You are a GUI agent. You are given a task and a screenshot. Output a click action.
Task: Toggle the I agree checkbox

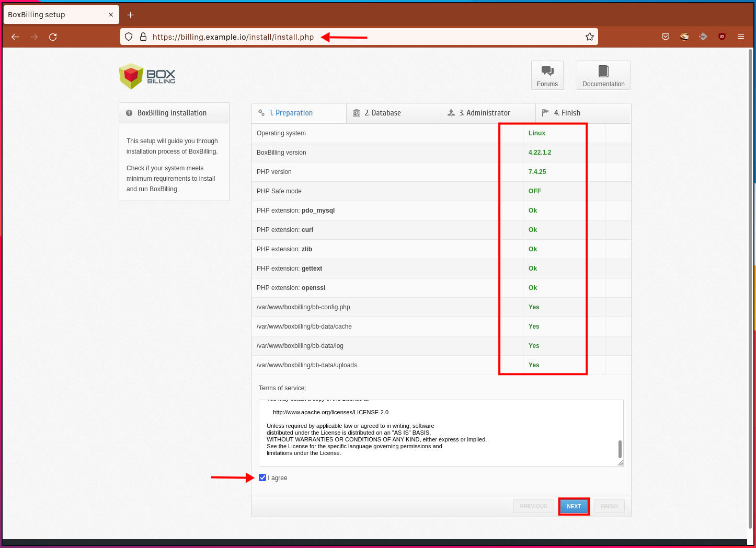pyautogui.click(x=262, y=477)
